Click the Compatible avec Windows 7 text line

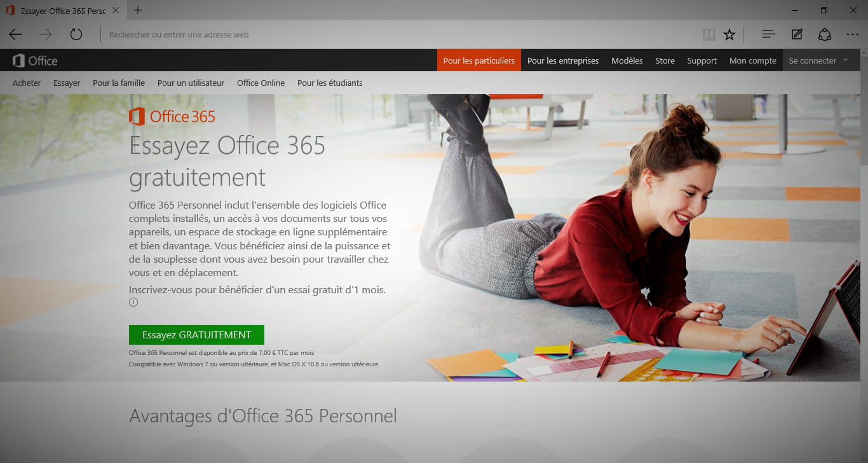(x=254, y=364)
